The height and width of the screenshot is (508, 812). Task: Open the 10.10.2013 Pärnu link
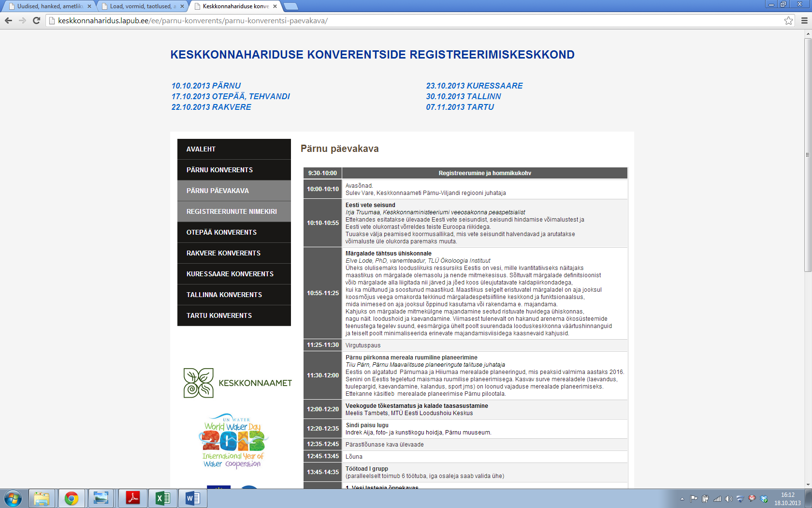click(x=206, y=86)
